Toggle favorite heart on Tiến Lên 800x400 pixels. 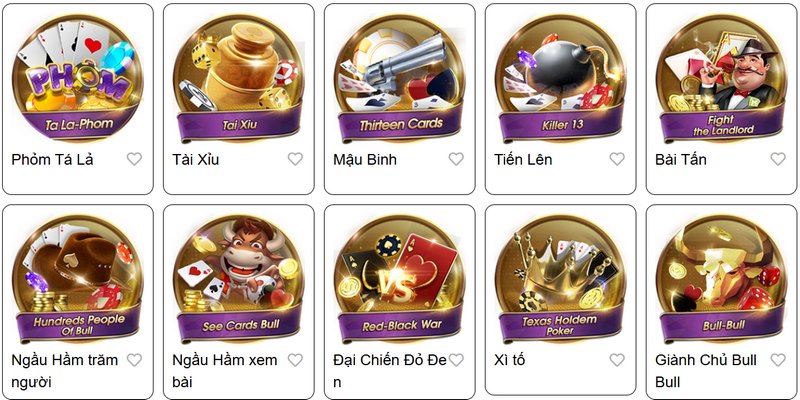click(617, 159)
